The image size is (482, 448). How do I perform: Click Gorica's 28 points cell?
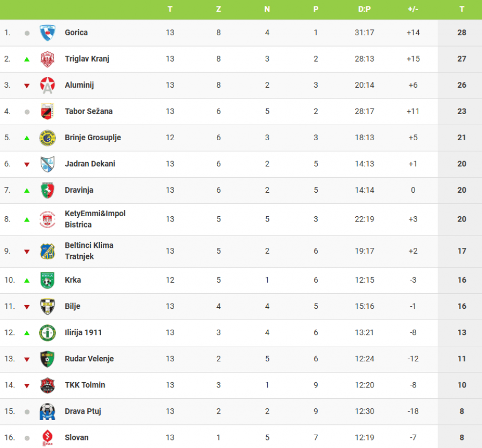coord(462,33)
